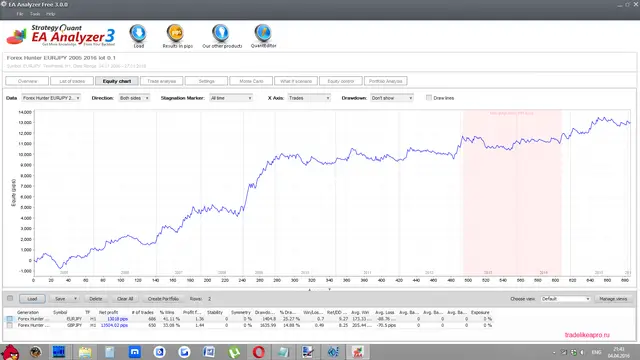Click the Load button in results toolbar

click(32, 299)
